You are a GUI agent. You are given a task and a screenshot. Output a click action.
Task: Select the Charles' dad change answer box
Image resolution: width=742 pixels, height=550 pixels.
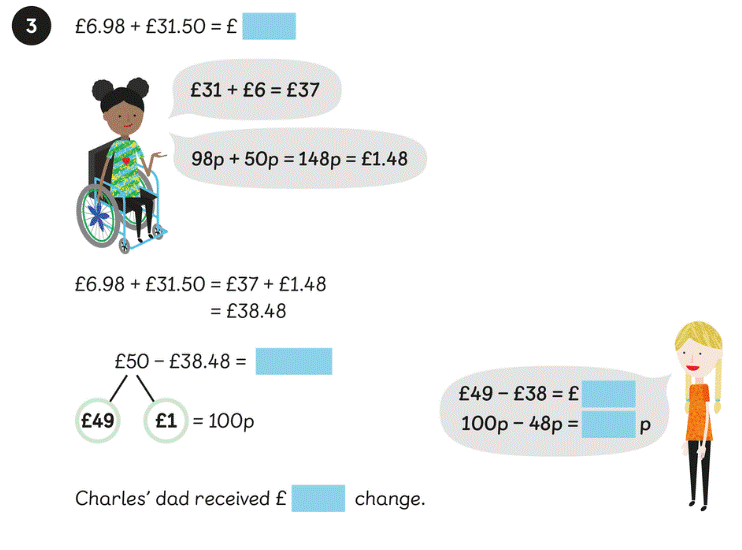318,498
